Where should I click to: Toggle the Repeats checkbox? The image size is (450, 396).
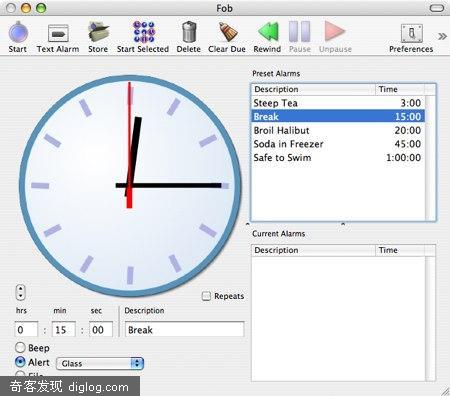206,296
